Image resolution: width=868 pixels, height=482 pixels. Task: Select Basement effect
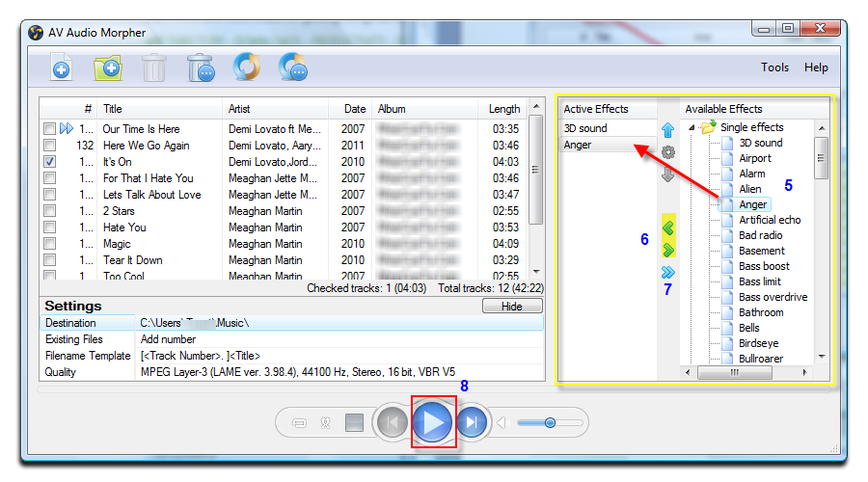[x=762, y=251]
